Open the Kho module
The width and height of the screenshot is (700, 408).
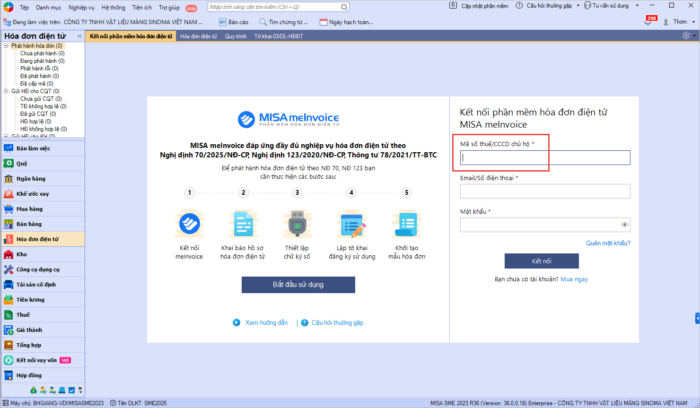tap(21, 255)
